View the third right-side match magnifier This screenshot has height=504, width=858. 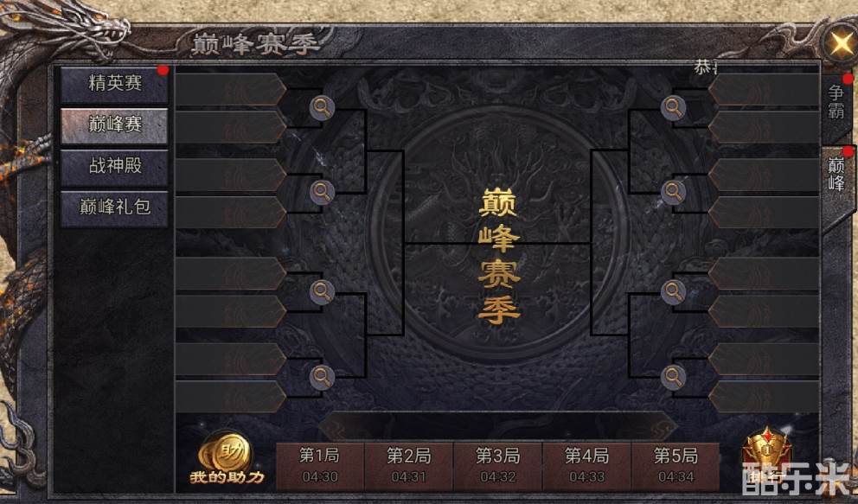click(x=673, y=292)
